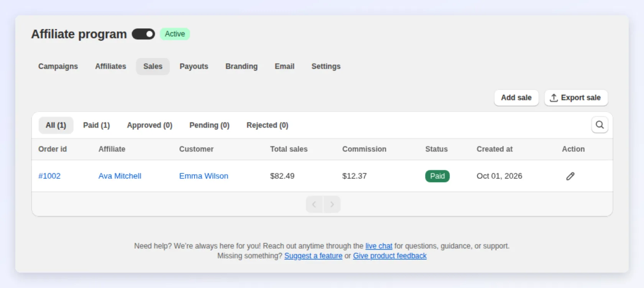Click the next page arrow
This screenshot has width=644, height=288.
point(332,204)
